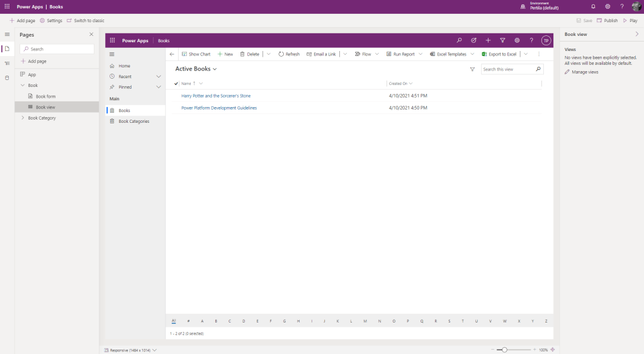Click the Publish button
The height and width of the screenshot is (354, 644).
(x=607, y=21)
